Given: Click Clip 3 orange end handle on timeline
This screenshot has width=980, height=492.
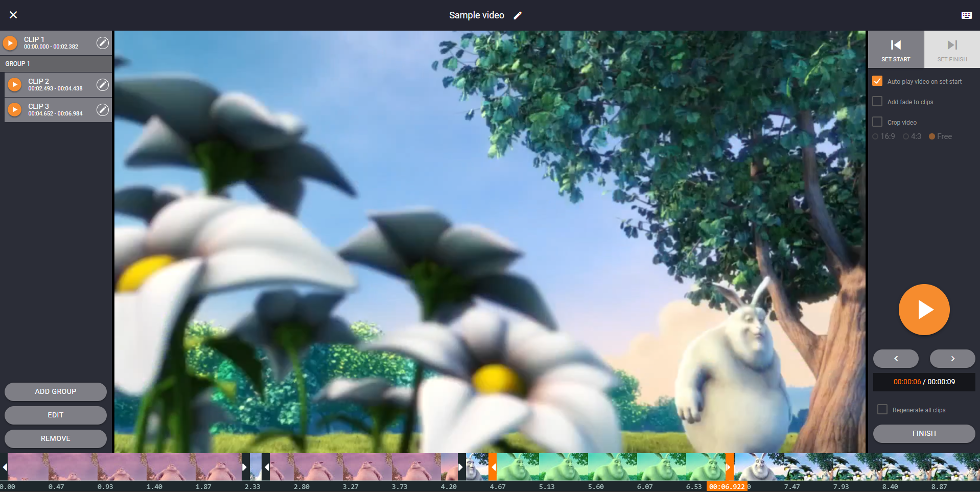Looking at the screenshot, I should pyautogui.click(x=730, y=467).
